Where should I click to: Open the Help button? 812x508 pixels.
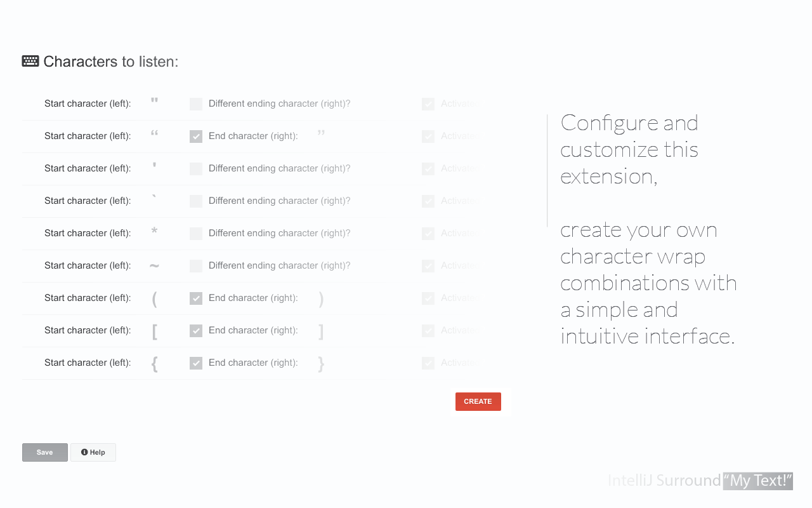(93, 452)
